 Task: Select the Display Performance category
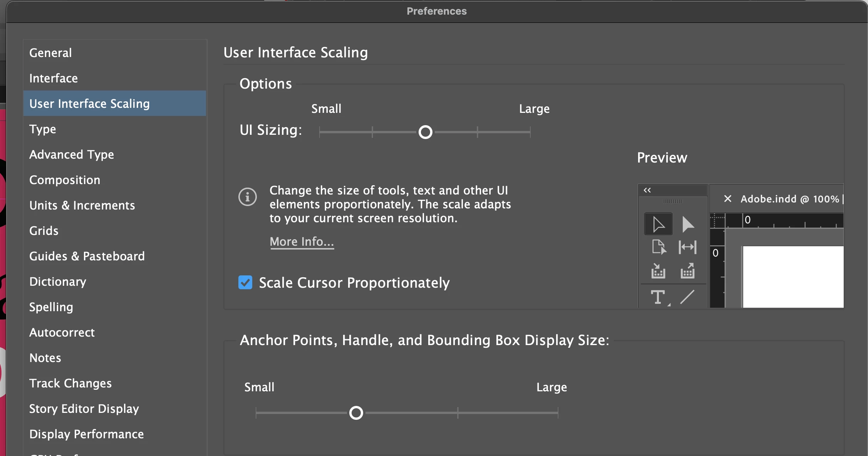point(86,434)
